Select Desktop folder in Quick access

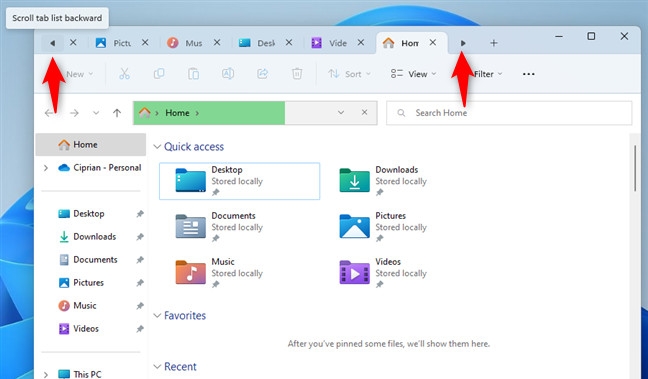coord(239,181)
